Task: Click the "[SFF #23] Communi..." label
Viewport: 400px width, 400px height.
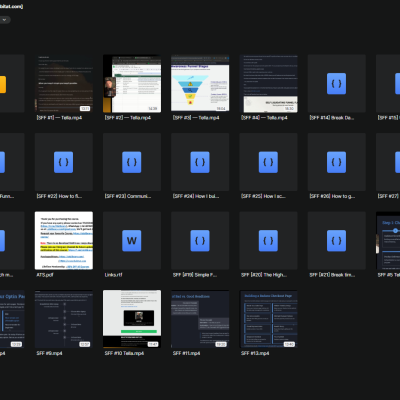Action: click(128, 196)
